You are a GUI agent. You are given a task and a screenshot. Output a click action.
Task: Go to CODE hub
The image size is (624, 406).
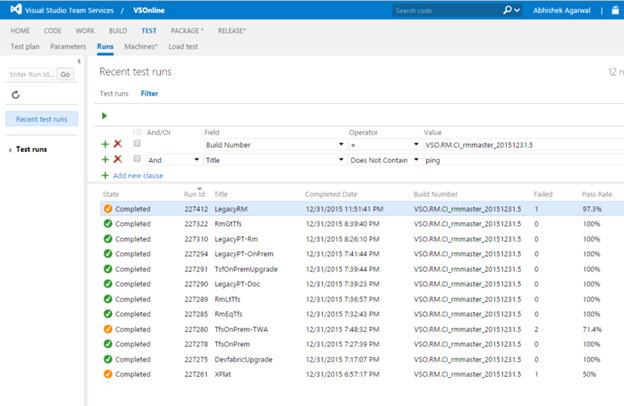[53, 31]
